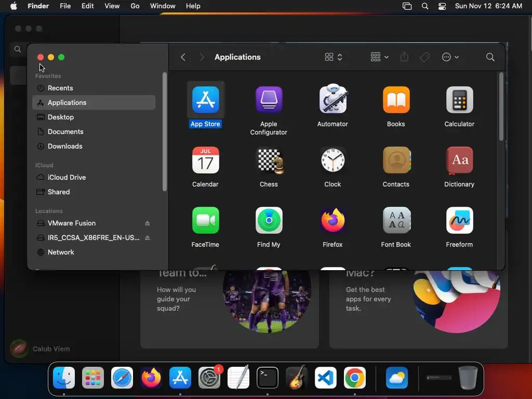The image size is (532, 399).
Task: Open the Find My app icon
Action: click(x=269, y=220)
